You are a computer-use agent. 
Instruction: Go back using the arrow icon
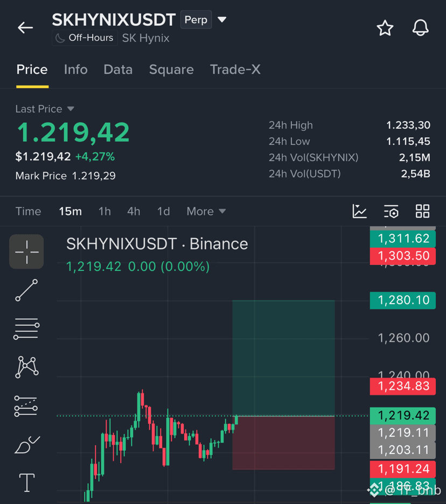pos(25,27)
